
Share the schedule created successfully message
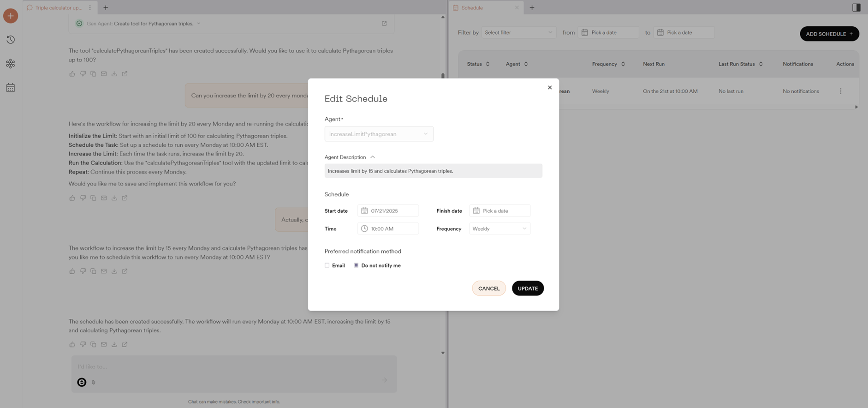coord(125,344)
